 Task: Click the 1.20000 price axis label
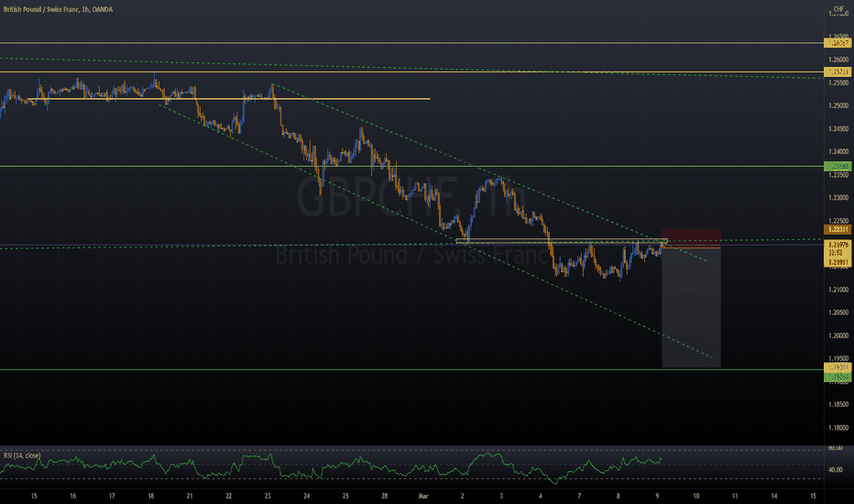click(x=838, y=335)
